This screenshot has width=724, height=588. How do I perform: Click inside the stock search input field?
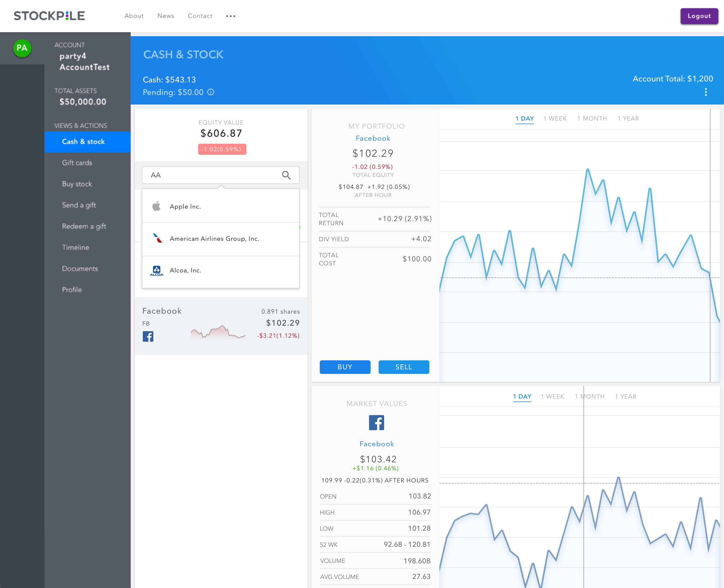coord(210,175)
